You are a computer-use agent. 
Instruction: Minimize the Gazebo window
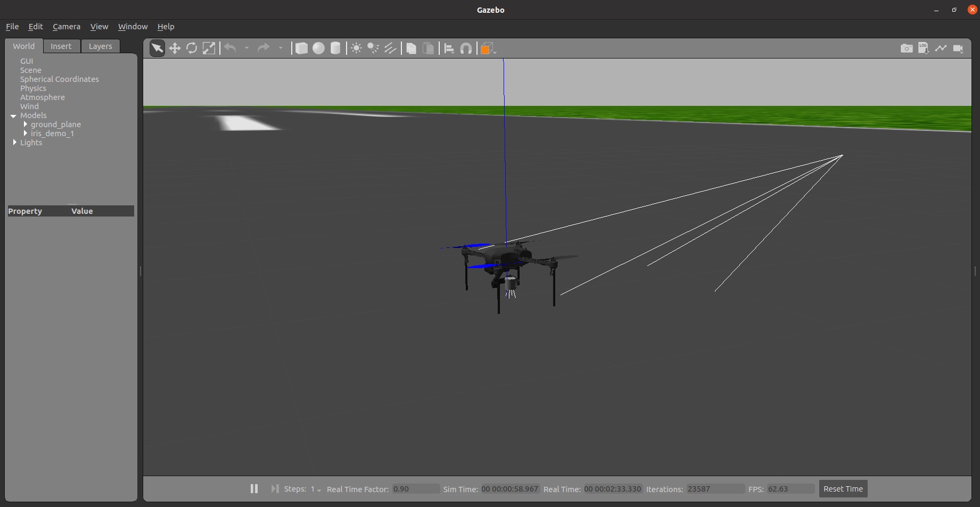(936, 10)
